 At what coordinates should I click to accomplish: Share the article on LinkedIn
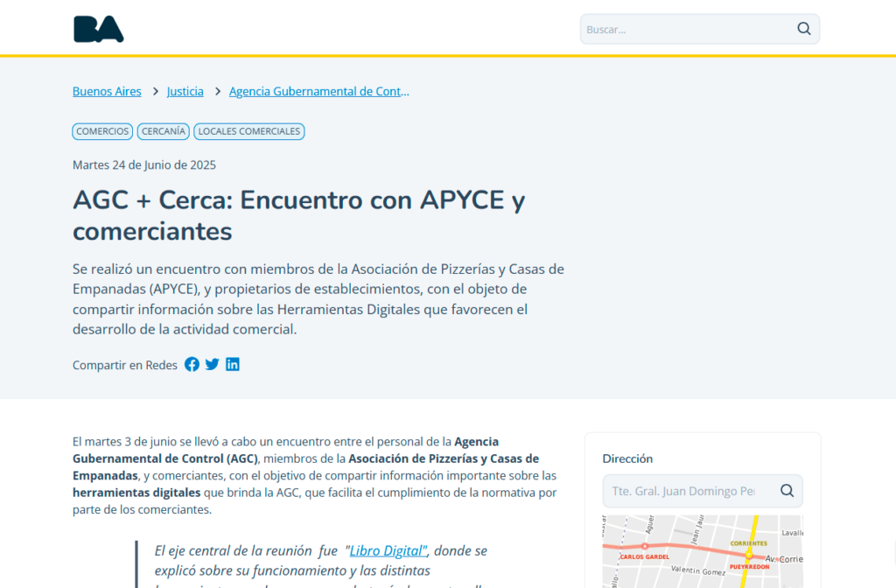pyautogui.click(x=233, y=365)
